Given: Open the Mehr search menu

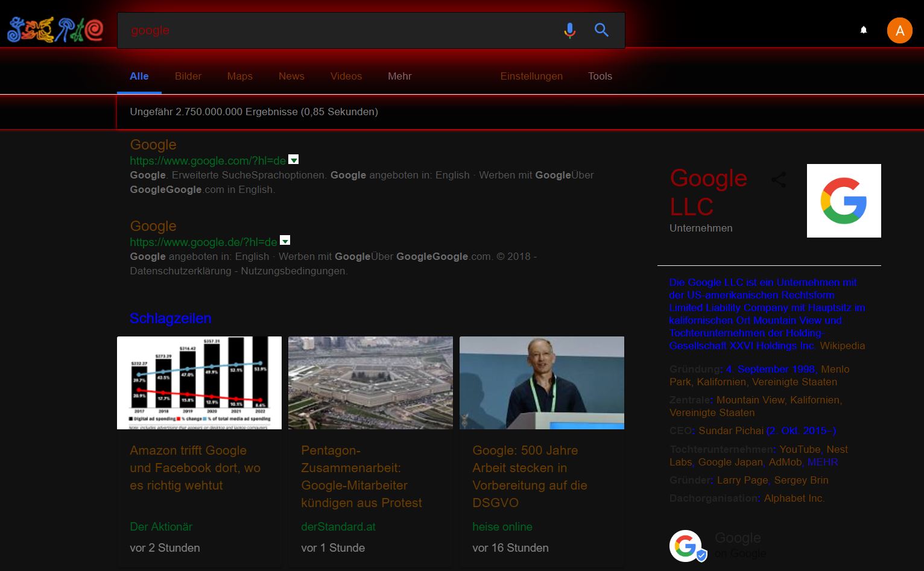Looking at the screenshot, I should [x=399, y=76].
